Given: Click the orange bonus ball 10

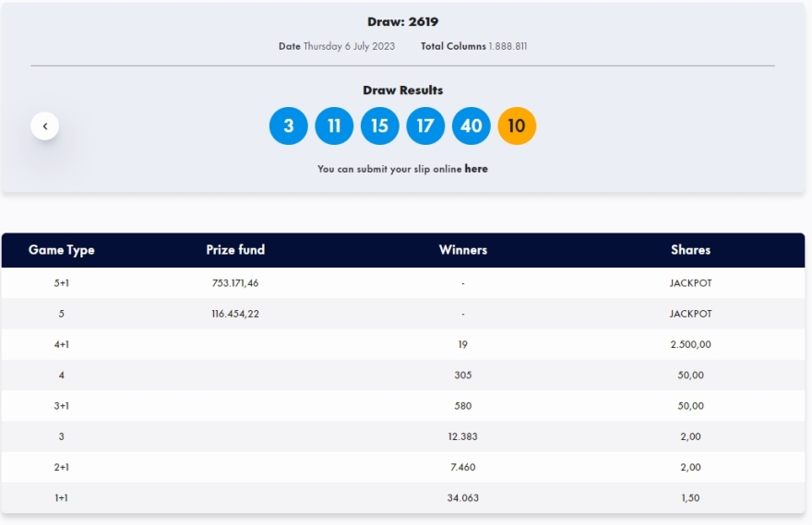Looking at the screenshot, I should [517, 126].
